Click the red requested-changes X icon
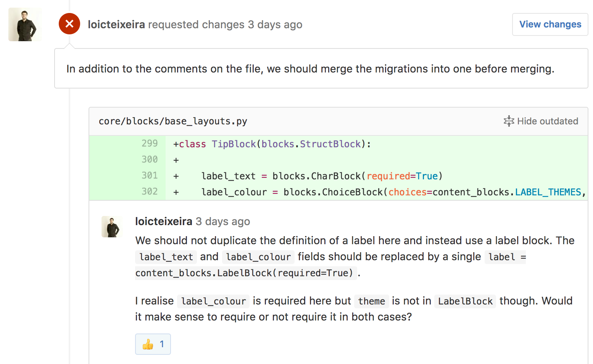This screenshot has height=364, width=593. coord(69,24)
